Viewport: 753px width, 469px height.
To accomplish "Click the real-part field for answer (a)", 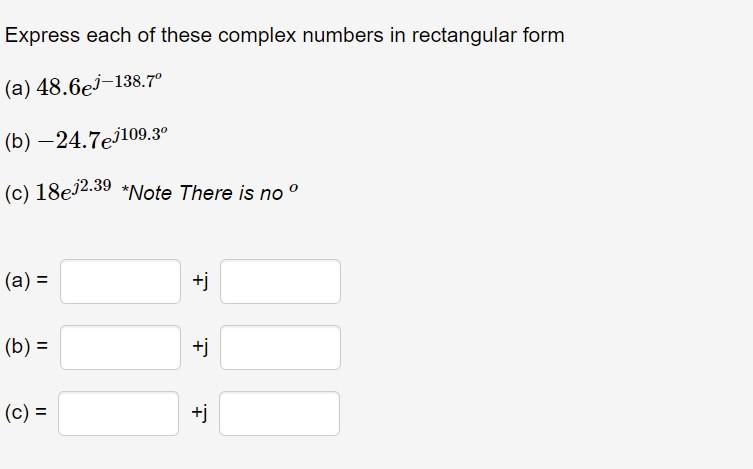I will coord(121,281).
